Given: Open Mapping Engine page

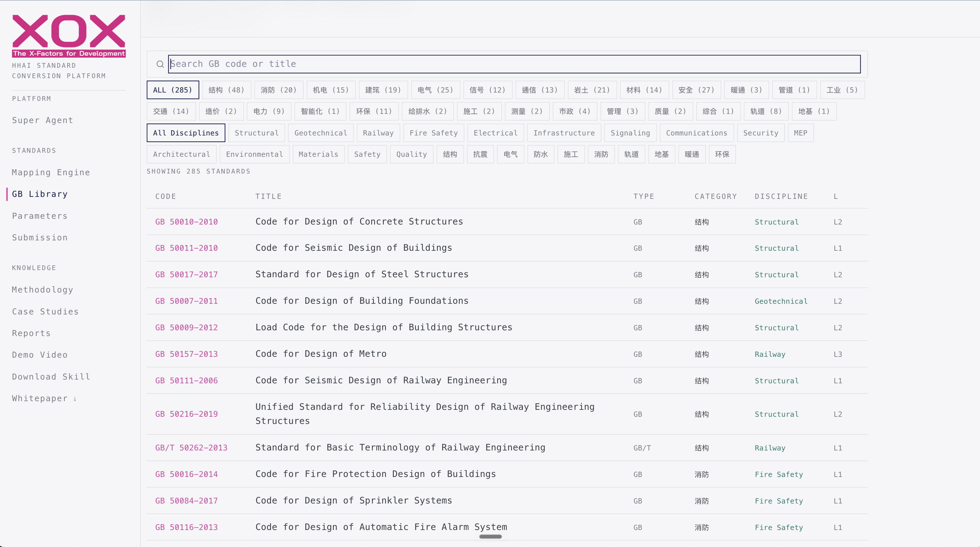Looking at the screenshot, I should coord(51,172).
